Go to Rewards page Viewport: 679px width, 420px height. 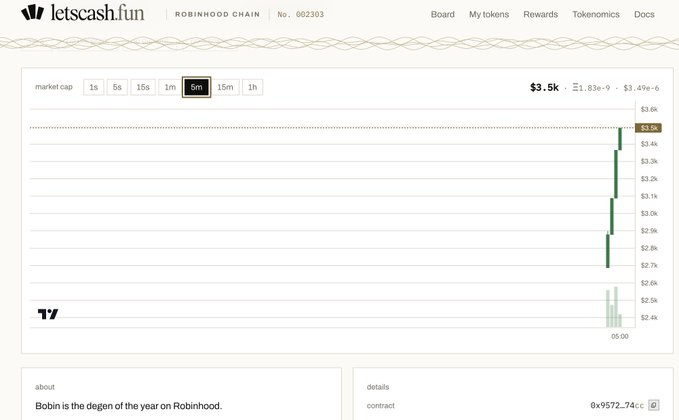pyautogui.click(x=540, y=14)
